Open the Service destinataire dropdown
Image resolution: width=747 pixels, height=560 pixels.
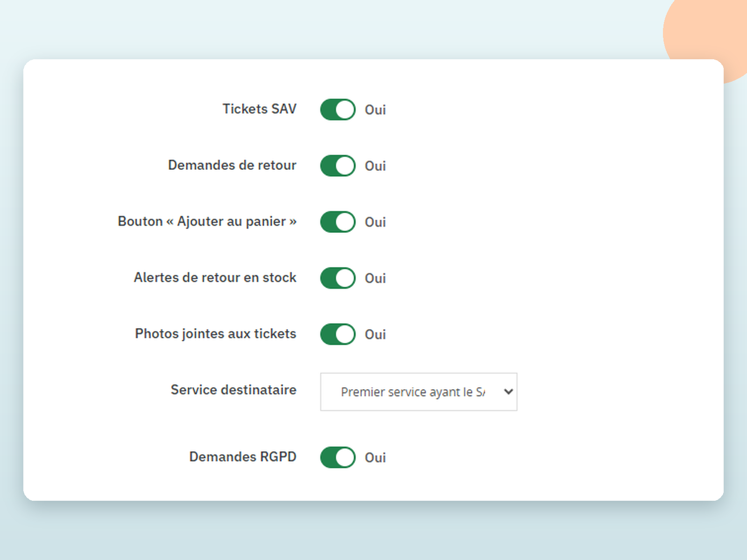(419, 392)
